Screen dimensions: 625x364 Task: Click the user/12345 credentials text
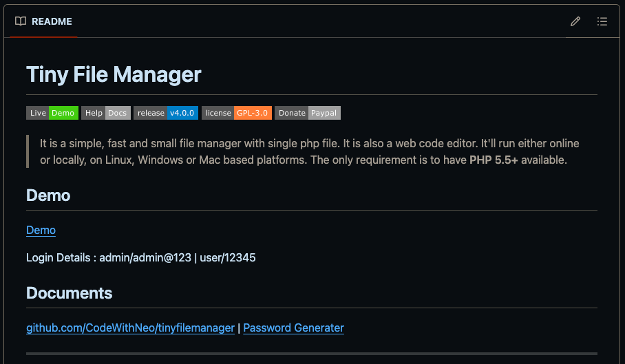pyautogui.click(x=228, y=257)
